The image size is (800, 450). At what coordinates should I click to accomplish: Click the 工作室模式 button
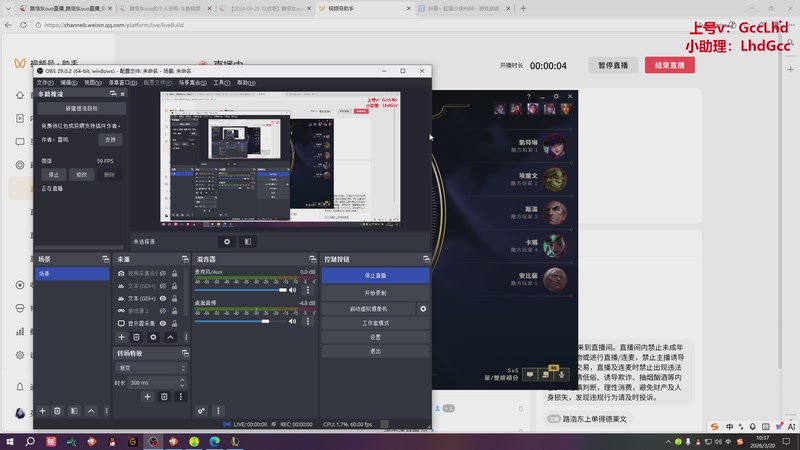tap(375, 323)
